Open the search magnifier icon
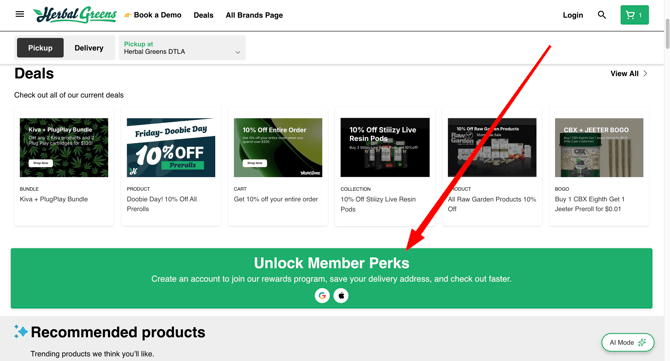 coord(602,15)
